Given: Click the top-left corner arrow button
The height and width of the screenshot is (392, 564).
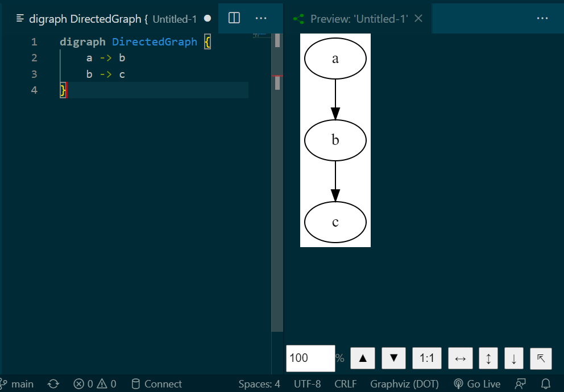Looking at the screenshot, I should 541,358.
